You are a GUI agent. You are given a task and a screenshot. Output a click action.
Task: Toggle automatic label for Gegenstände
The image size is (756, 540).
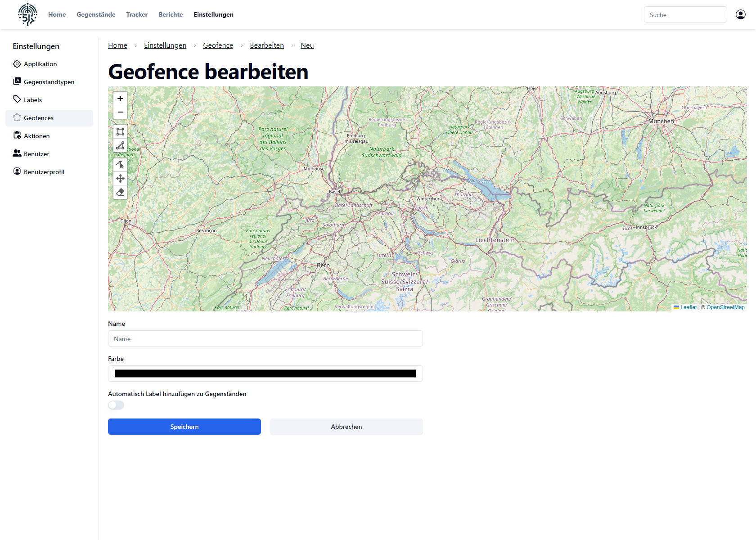pos(116,405)
